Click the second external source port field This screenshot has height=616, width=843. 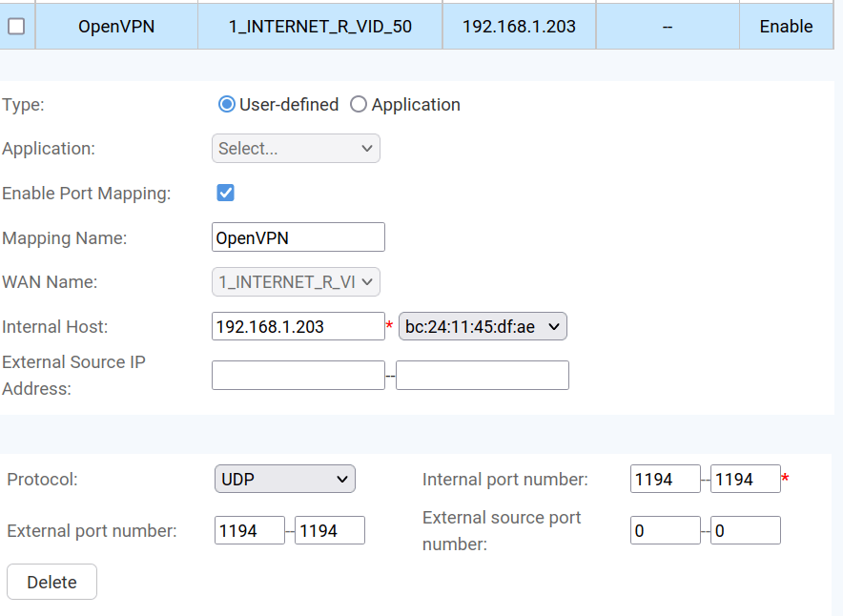pos(745,531)
